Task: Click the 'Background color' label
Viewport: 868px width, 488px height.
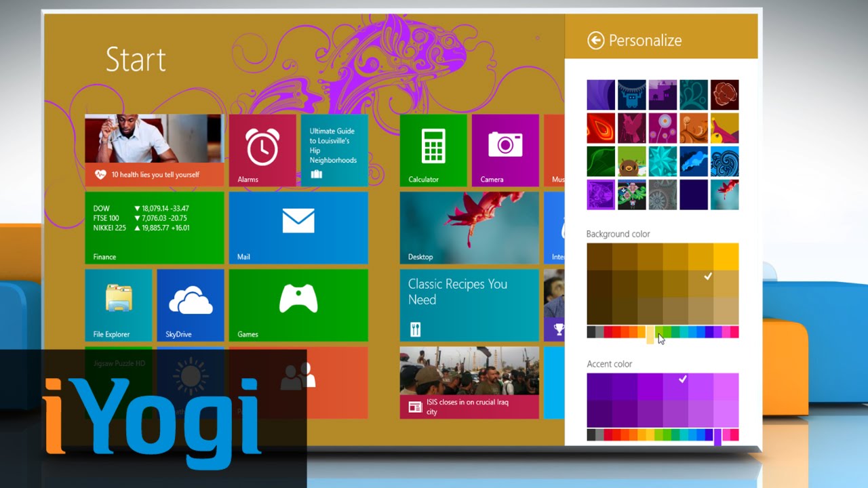Action: click(618, 234)
